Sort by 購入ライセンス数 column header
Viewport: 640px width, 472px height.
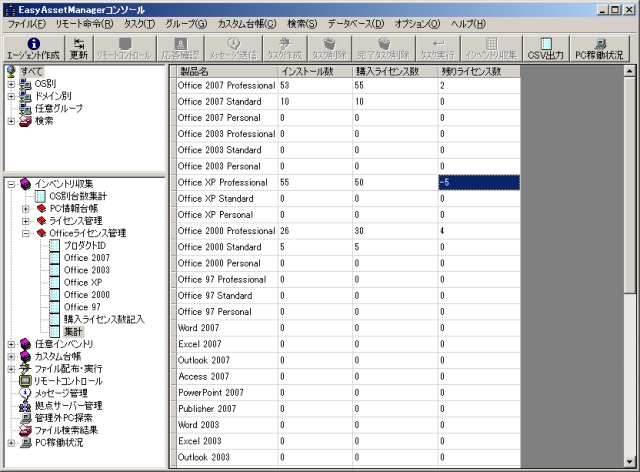(x=396, y=71)
